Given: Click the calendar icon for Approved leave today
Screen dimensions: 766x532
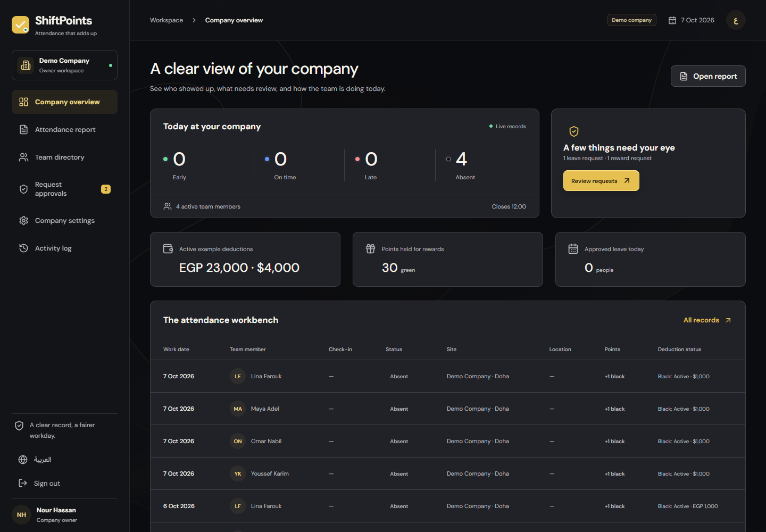Looking at the screenshot, I should coord(573,248).
